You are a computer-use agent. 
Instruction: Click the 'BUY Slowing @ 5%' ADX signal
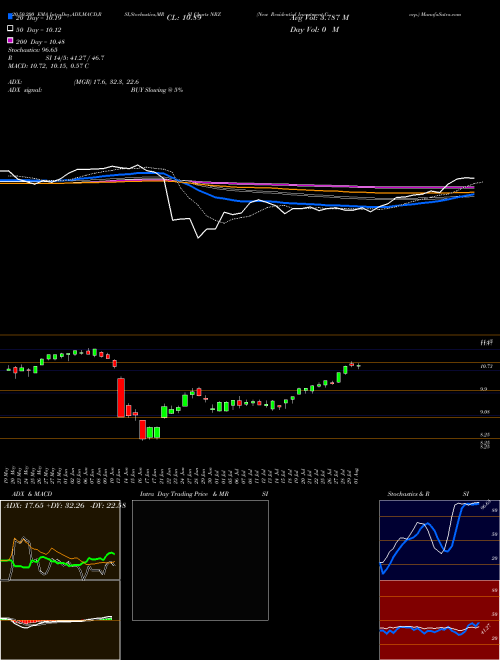[x=157, y=90]
